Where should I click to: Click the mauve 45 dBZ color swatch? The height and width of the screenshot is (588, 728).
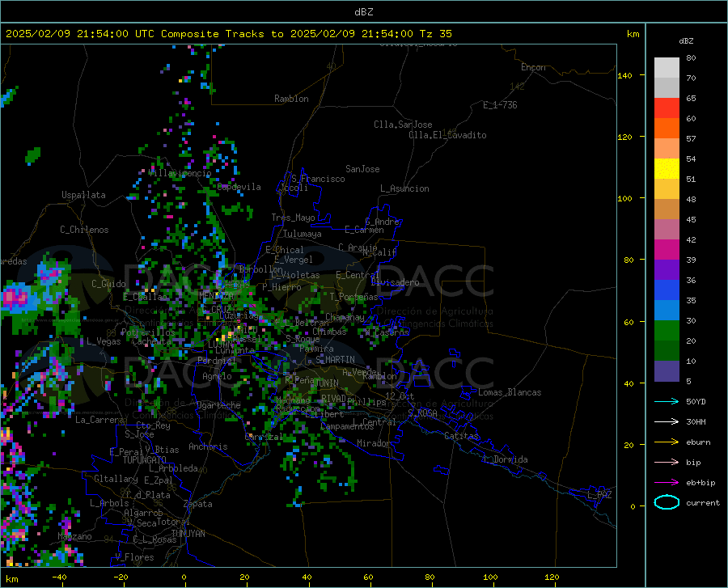[667, 229]
